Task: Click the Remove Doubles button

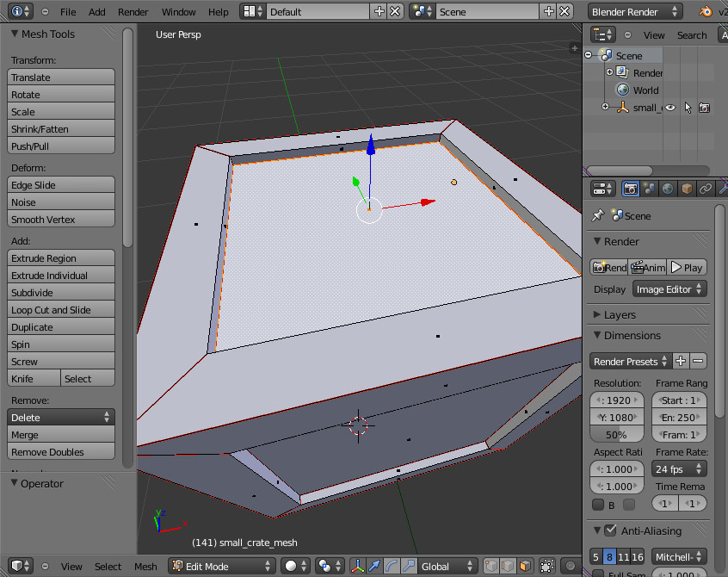Action: (61, 451)
